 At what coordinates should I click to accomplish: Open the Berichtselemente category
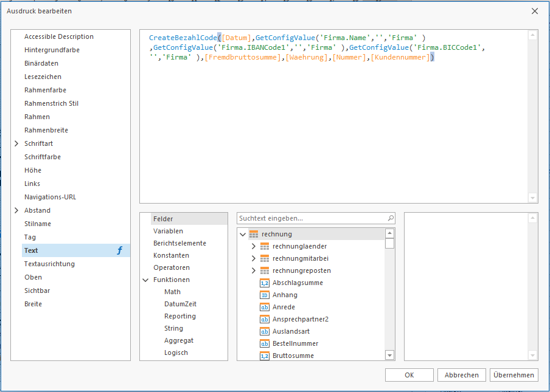pyautogui.click(x=179, y=243)
